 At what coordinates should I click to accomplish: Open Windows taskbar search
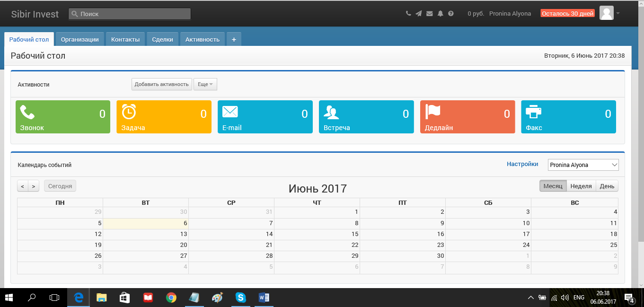[32, 298]
